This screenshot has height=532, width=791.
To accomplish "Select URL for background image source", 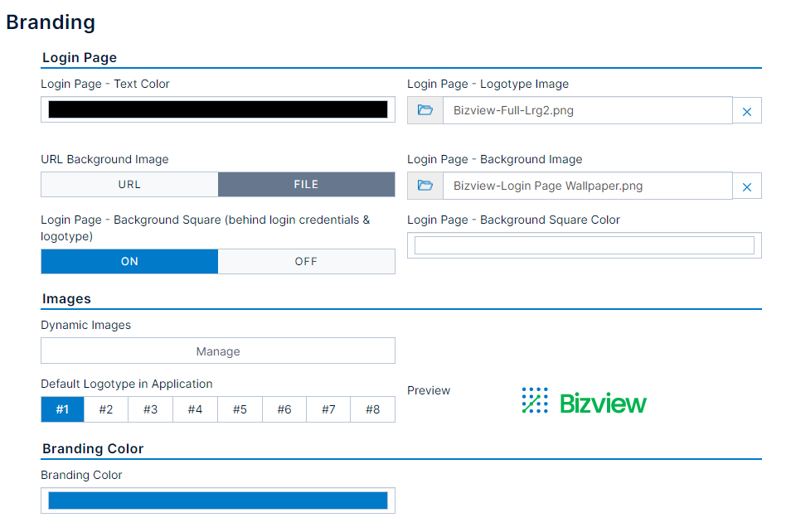I will click(129, 185).
